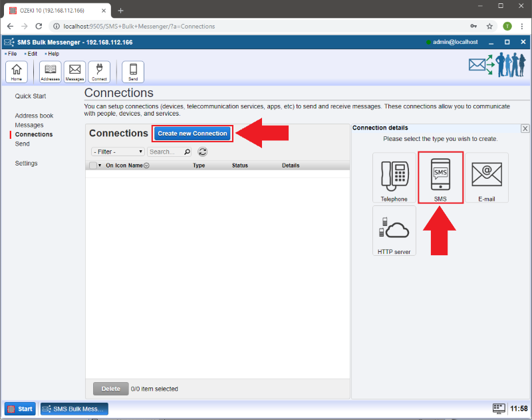Screen dimensions: 532x420
Task: Expand the arrow next to select-all checkbox
Action: [100, 165]
